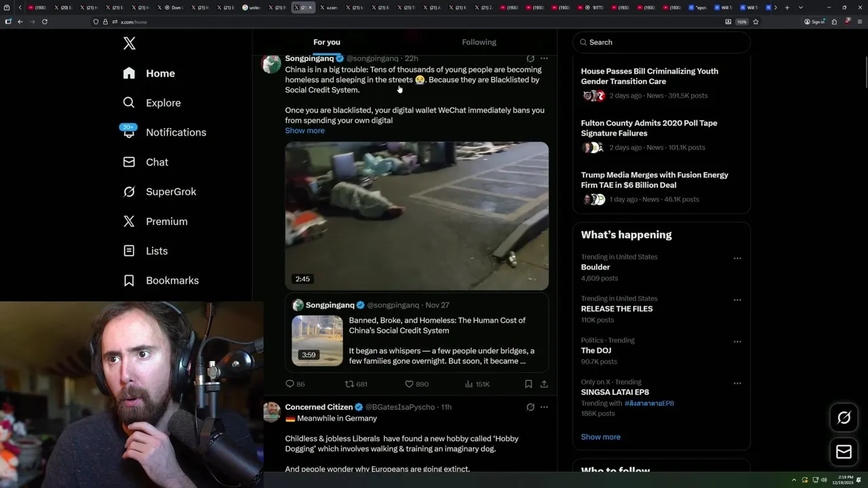Play the 2:45 street video
The image size is (868, 488).
tap(416, 216)
